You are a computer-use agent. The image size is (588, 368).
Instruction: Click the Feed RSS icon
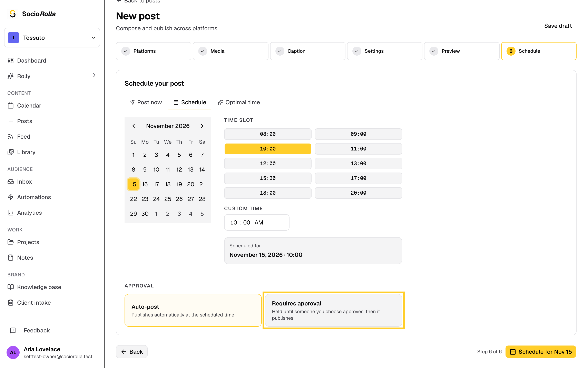pyautogui.click(x=10, y=137)
